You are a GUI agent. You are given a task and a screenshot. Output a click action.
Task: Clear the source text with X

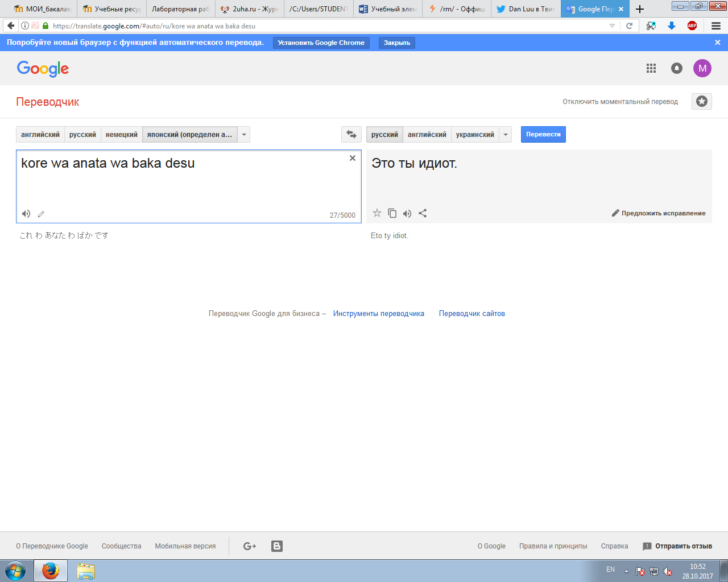pos(353,158)
